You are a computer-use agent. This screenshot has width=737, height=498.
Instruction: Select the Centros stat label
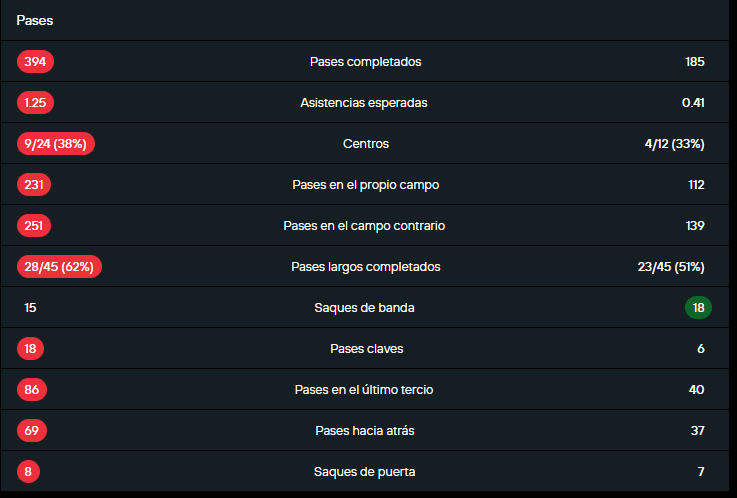(x=365, y=144)
